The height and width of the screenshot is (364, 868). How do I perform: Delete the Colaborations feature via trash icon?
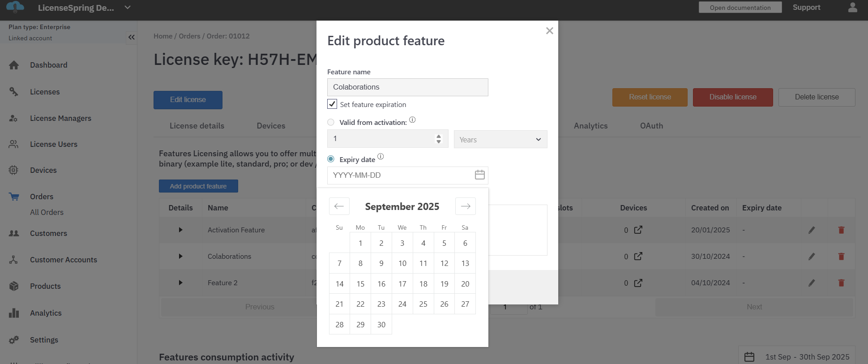point(841,257)
